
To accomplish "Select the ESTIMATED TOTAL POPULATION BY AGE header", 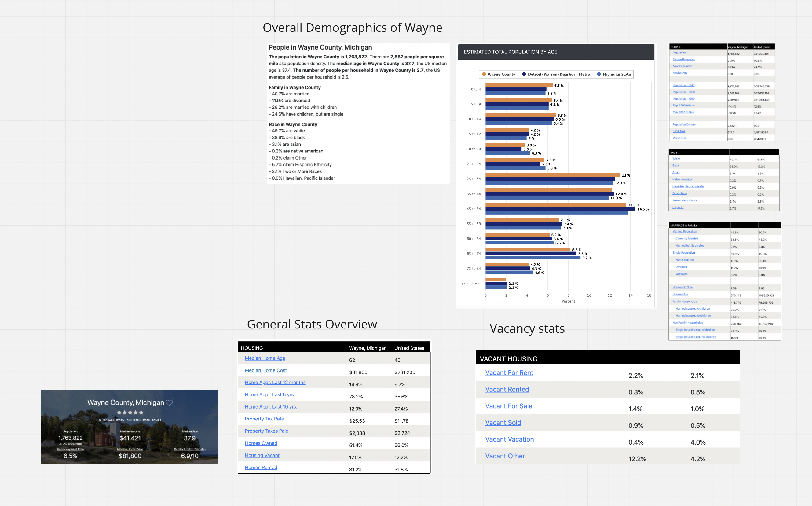I will (510, 52).
